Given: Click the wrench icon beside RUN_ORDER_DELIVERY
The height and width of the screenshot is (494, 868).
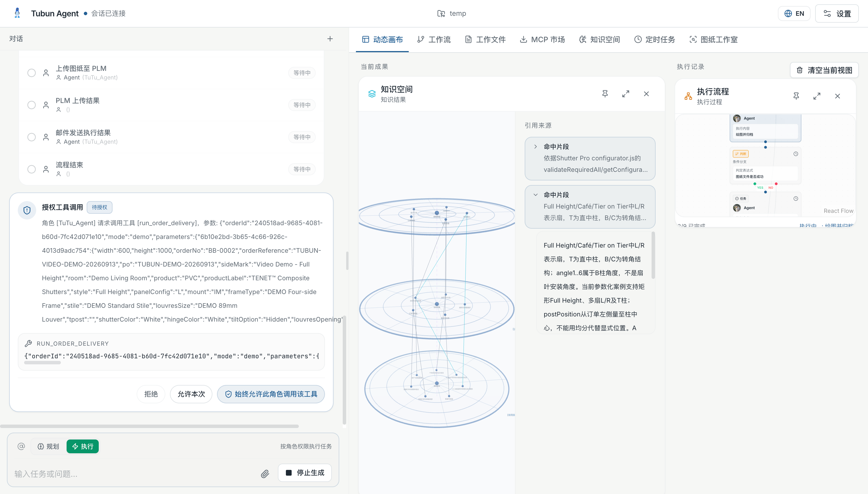Looking at the screenshot, I should pos(28,343).
